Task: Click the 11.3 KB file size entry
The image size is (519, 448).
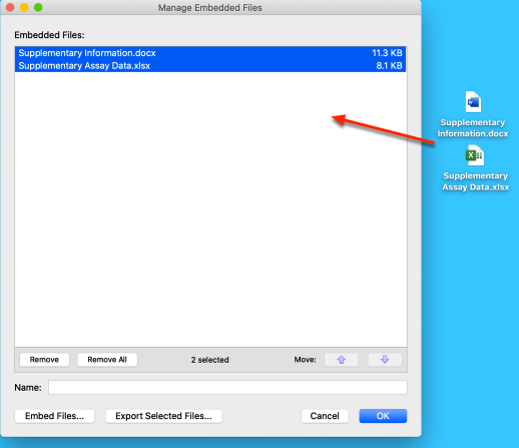Action: [387, 53]
